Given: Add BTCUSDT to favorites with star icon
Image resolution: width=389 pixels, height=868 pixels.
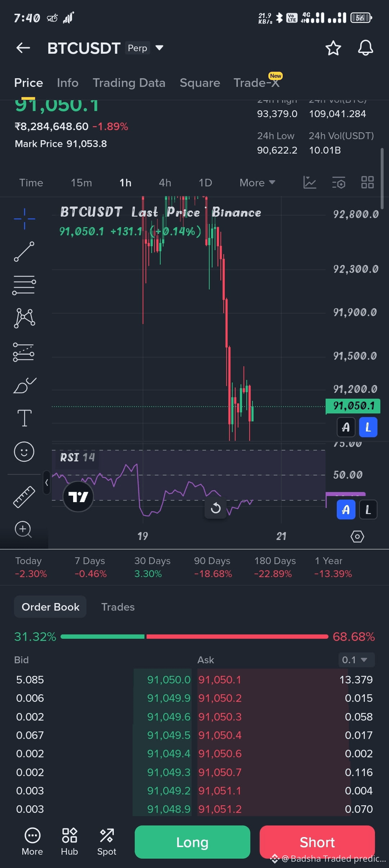Looking at the screenshot, I should coord(333,48).
